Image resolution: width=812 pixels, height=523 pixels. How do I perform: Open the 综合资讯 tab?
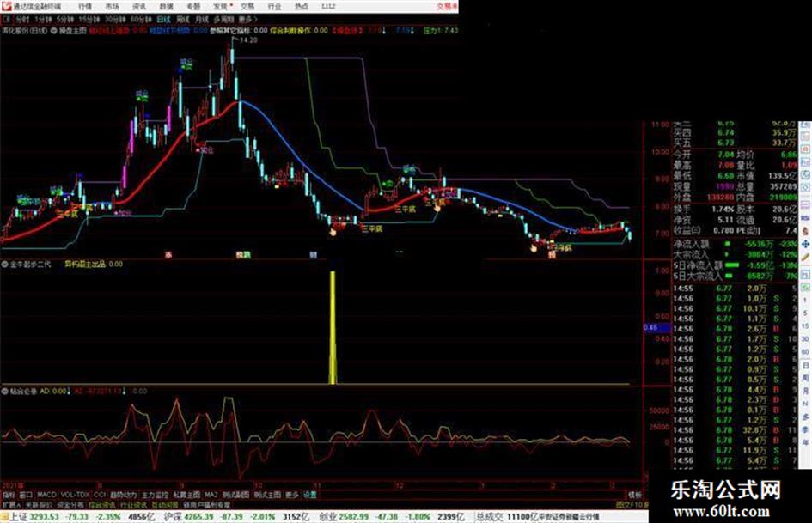tap(102, 504)
